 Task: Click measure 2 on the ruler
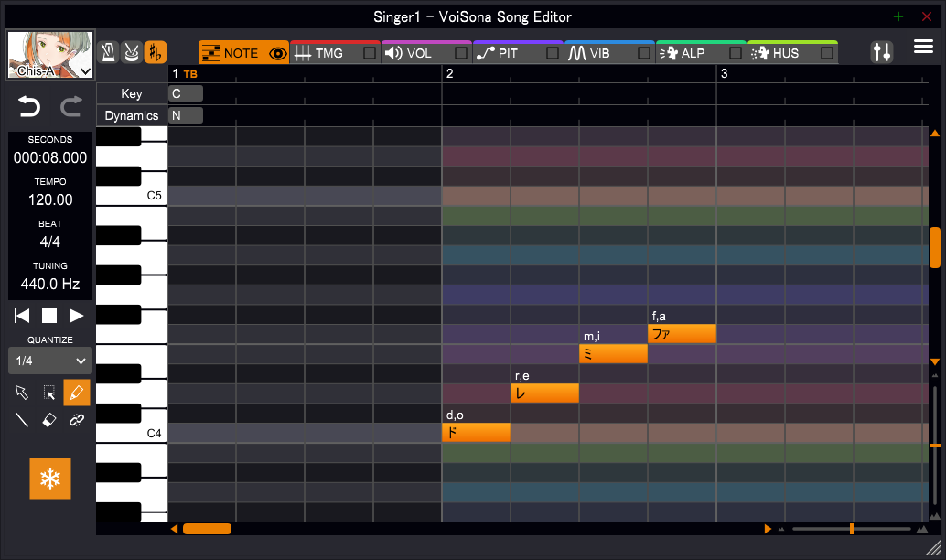[449, 73]
